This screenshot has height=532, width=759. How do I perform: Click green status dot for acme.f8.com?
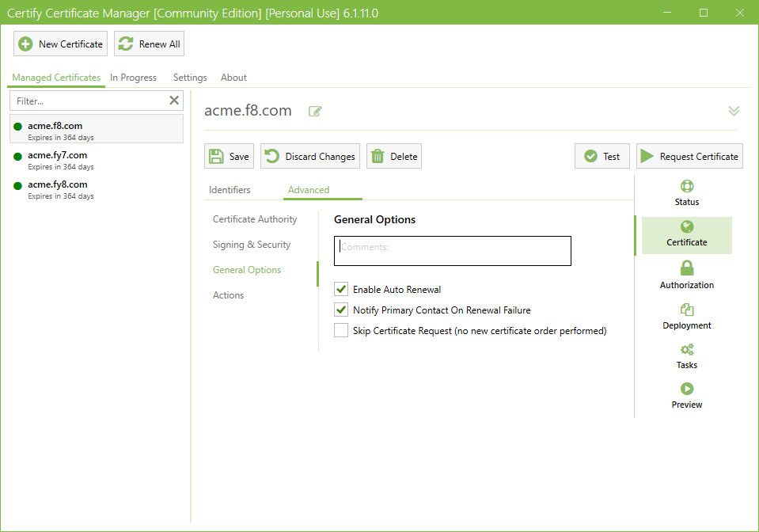pyautogui.click(x=18, y=127)
